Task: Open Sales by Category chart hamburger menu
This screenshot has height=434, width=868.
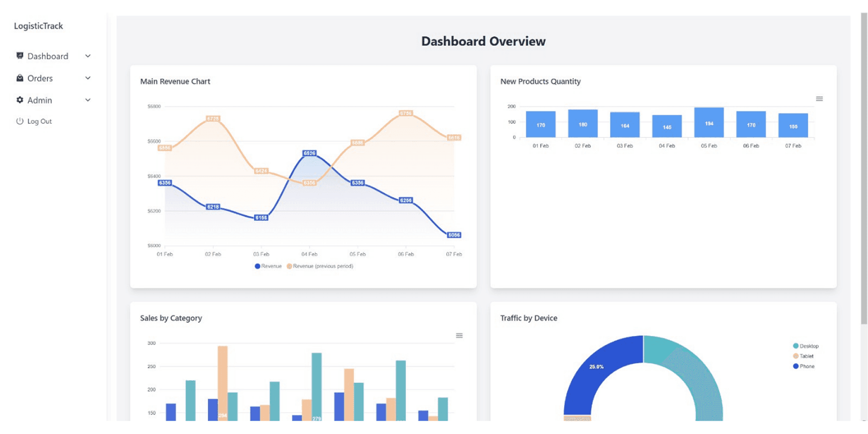Action: [459, 335]
